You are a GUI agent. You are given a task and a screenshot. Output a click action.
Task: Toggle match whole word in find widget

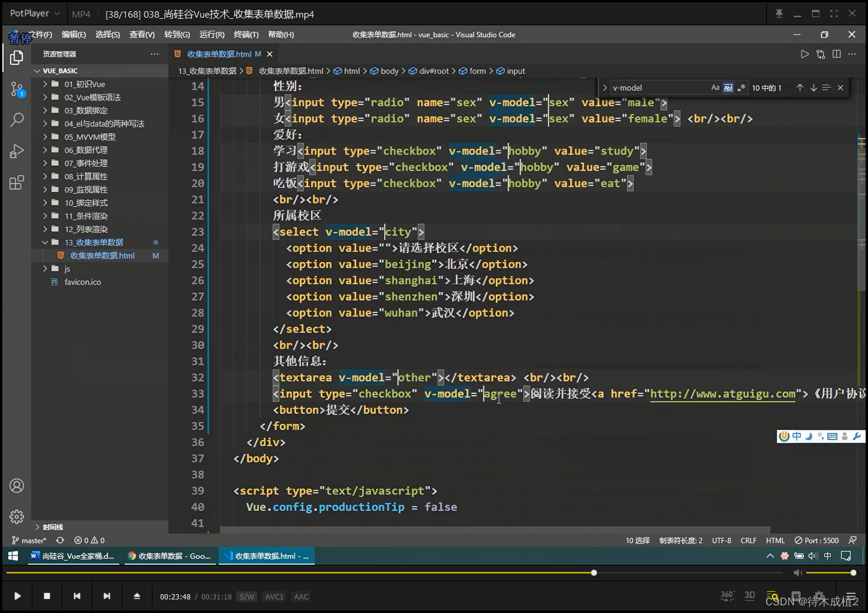pos(728,88)
